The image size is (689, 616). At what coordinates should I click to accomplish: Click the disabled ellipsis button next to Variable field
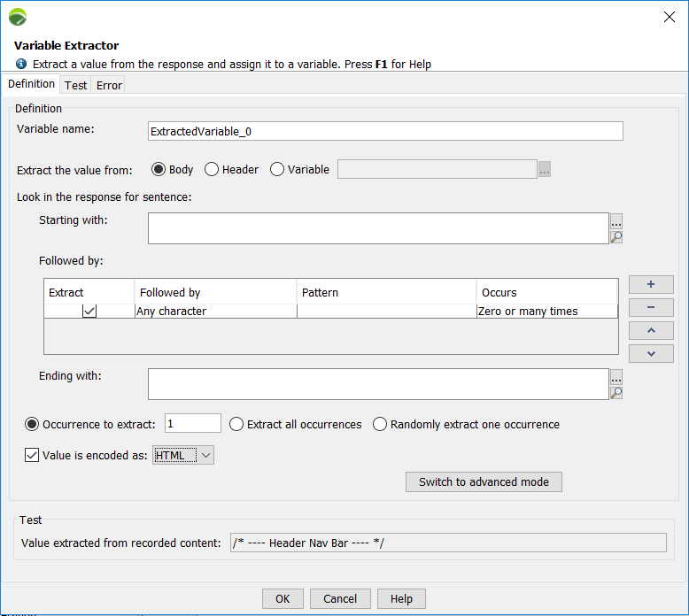tap(545, 169)
